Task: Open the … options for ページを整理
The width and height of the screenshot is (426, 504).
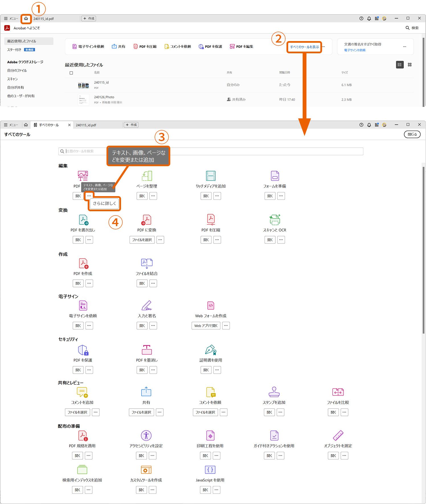Action: 153,196
